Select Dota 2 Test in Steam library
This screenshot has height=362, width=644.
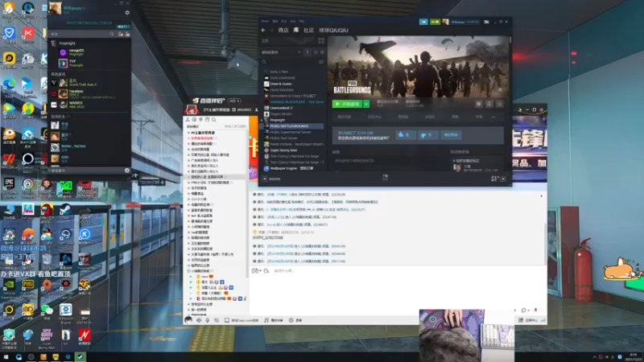pos(279,72)
